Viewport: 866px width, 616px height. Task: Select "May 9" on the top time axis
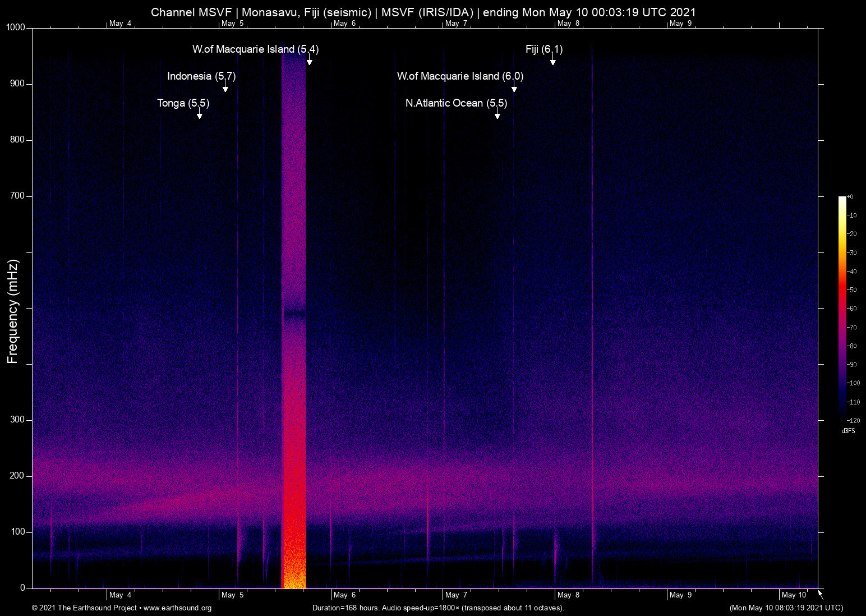click(680, 24)
